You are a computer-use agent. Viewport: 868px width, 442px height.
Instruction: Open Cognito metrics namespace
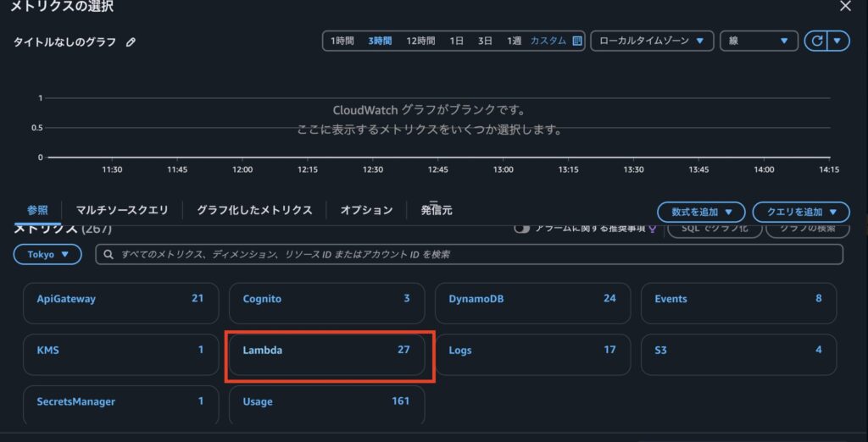326,303
